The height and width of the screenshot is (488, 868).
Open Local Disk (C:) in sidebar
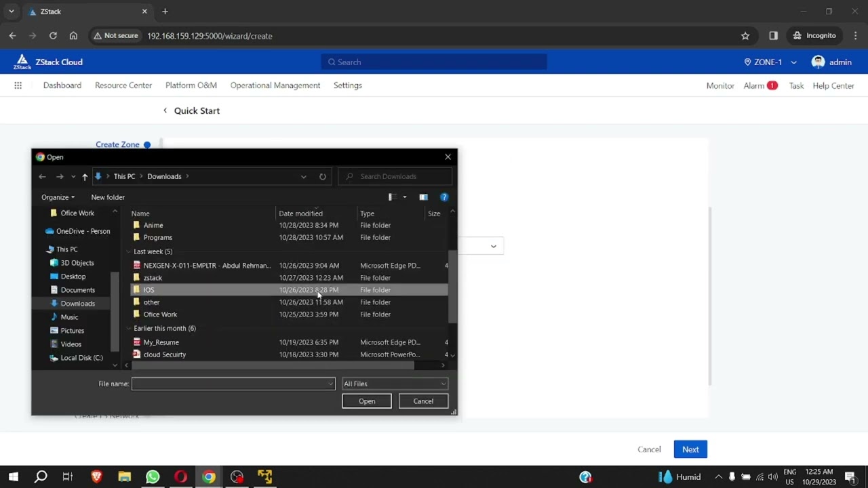(77, 358)
